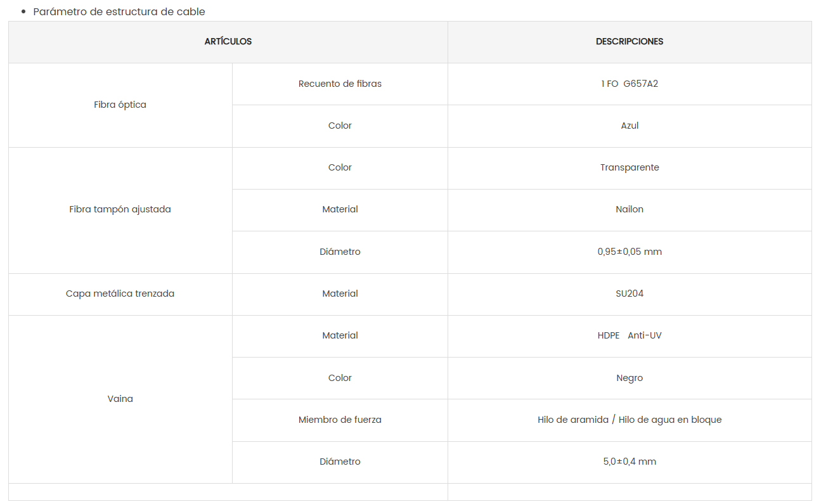The width and height of the screenshot is (814, 504).
Task: Select the Vaina row label
Action: [x=120, y=399]
